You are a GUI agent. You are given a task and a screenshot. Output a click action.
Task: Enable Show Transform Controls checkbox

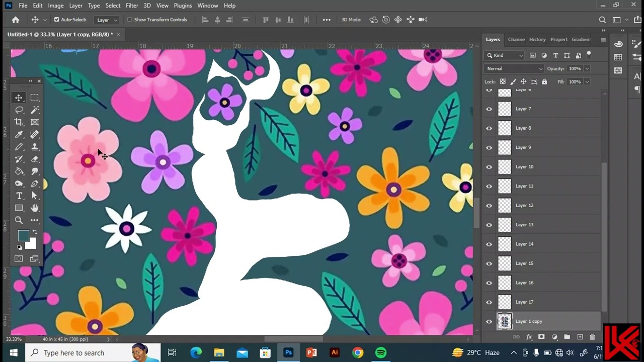pos(129,20)
